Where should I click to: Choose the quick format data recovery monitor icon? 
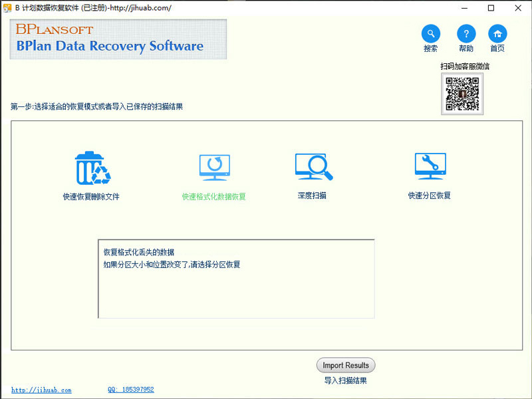[214, 166]
